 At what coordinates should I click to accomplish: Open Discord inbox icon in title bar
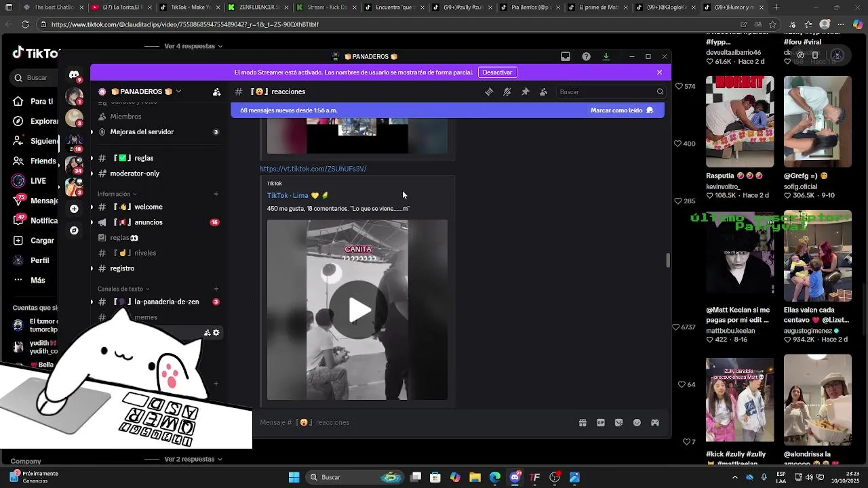566,56
